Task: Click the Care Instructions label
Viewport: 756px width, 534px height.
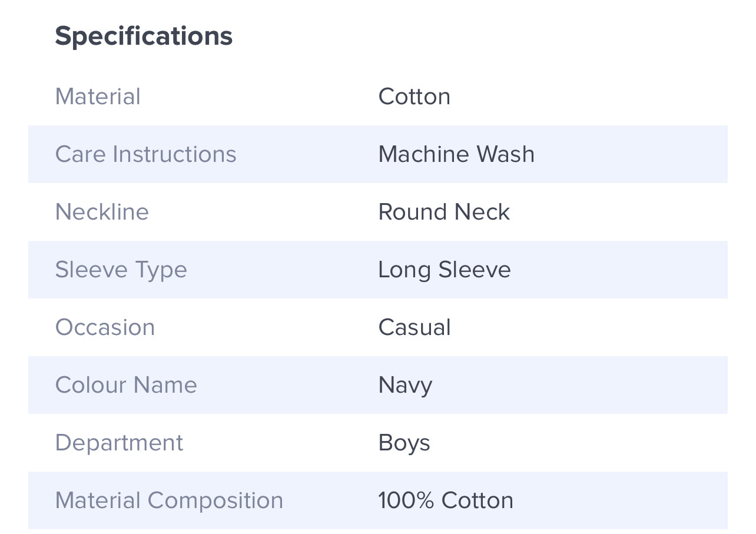Action: pyautogui.click(x=145, y=154)
